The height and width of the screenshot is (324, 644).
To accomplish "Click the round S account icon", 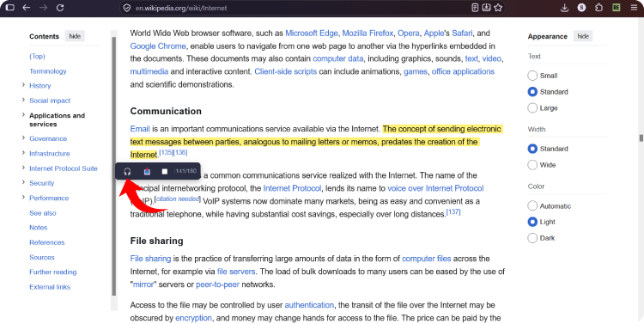I will click(581, 8).
